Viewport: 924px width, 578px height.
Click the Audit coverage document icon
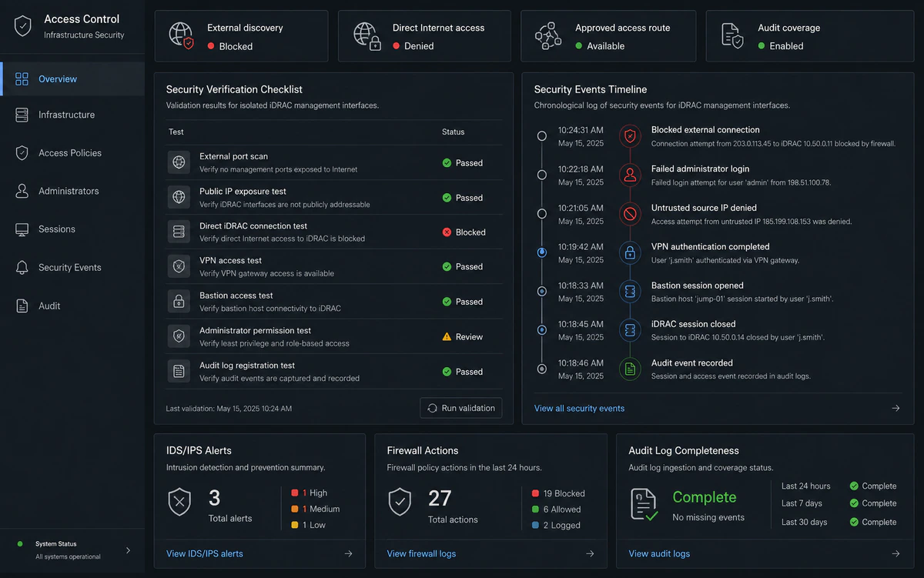(731, 35)
